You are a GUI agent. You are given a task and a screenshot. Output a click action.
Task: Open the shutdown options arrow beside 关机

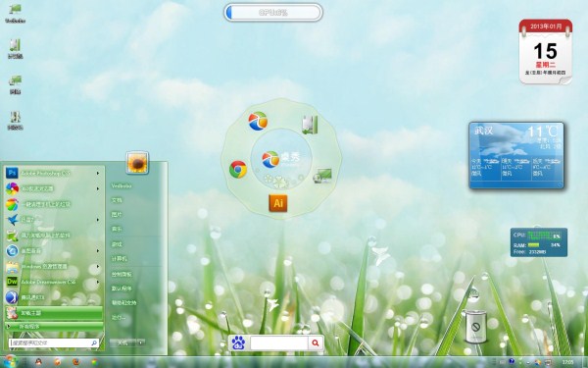tap(140, 342)
